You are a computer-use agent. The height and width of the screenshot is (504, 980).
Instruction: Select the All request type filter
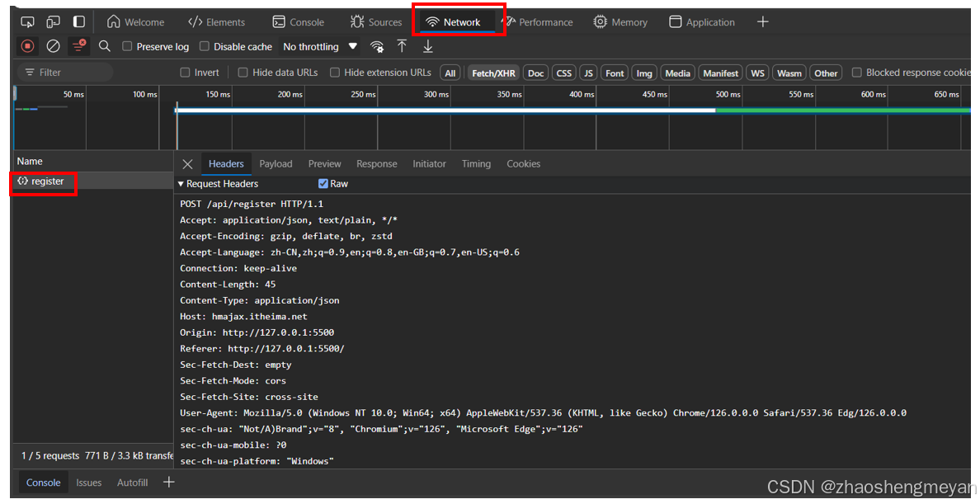[450, 73]
